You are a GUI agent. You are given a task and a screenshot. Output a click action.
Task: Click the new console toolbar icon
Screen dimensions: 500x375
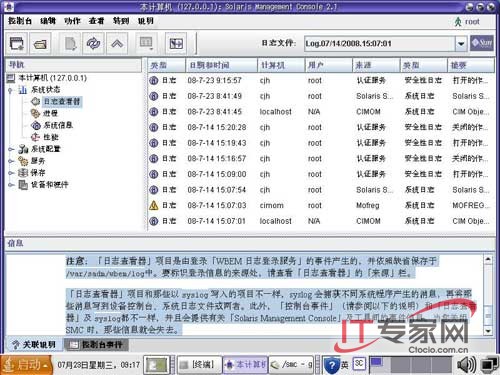pos(17,43)
